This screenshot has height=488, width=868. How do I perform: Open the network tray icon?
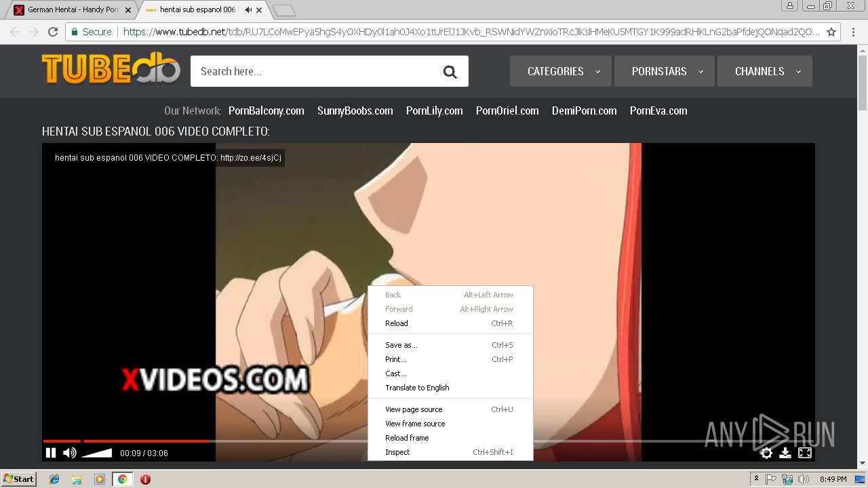[787, 479]
